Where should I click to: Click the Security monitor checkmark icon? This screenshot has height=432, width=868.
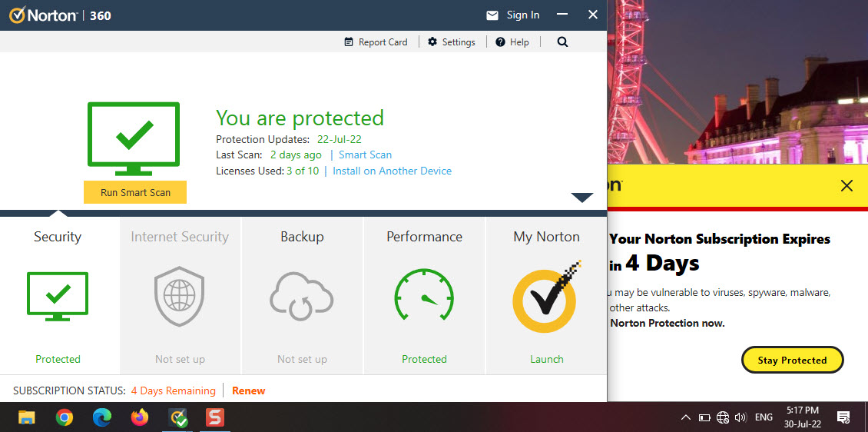[x=58, y=296]
